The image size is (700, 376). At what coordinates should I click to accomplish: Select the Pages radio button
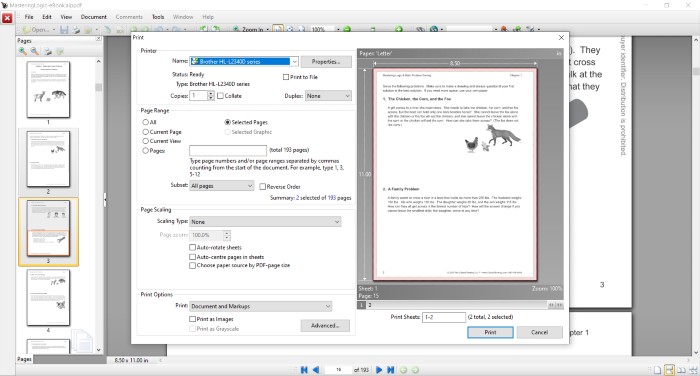[146, 150]
